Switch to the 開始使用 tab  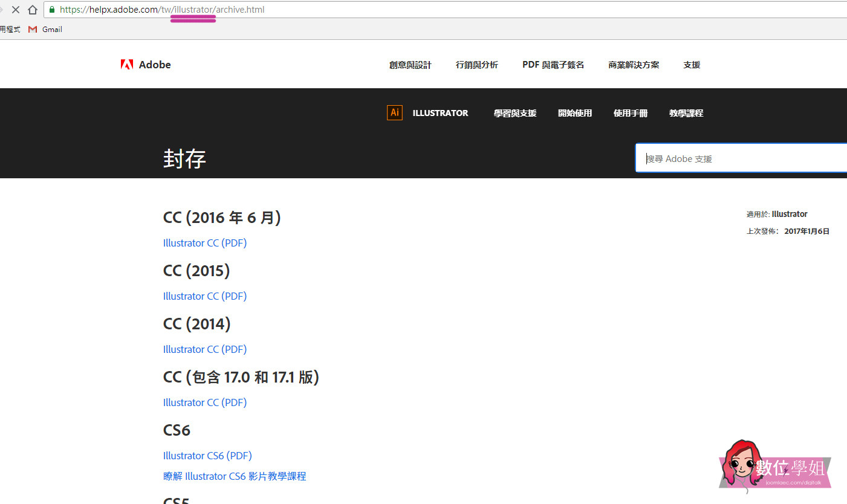click(x=574, y=113)
